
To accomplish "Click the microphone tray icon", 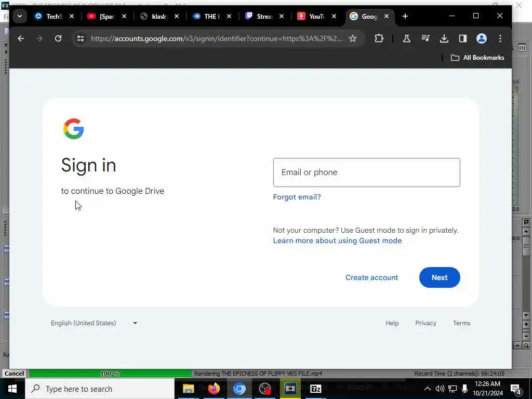I will pyautogui.click(x=465, y=389).
